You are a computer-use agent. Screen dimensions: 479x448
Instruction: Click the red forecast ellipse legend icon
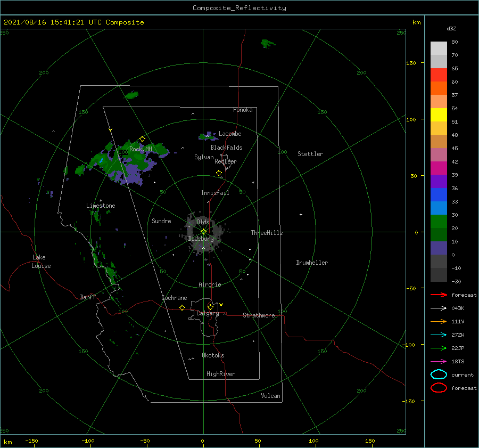click(439, 388)
